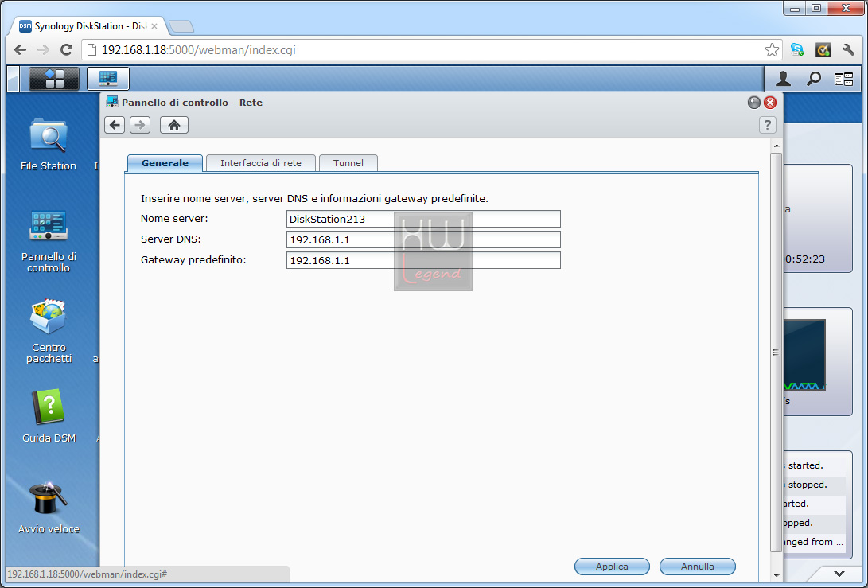Image resolution: width=868 pixels, height=588 pixels.
Task: Toggle the widgets panel icon
Action: [843, 80]
